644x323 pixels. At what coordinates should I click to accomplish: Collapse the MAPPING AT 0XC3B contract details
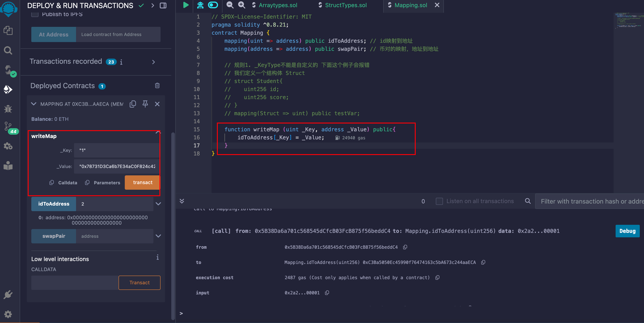[34, 104]
